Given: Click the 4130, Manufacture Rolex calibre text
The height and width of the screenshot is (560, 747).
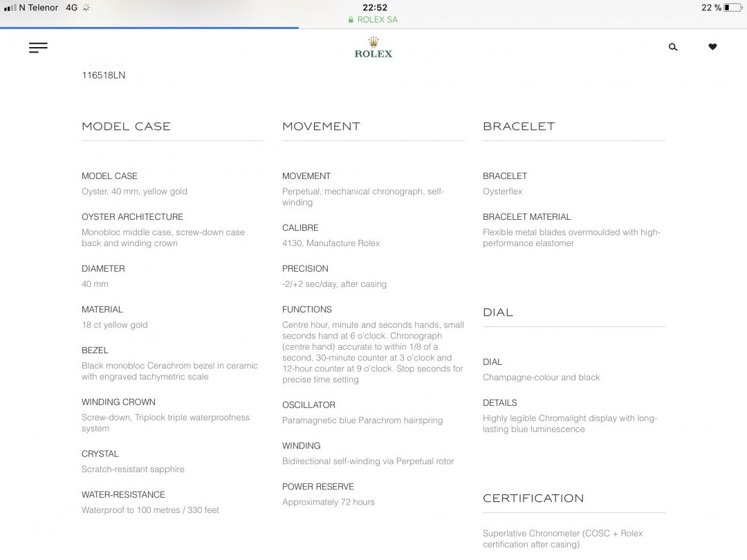Looking at the screenshot, I should coord(331,243).
